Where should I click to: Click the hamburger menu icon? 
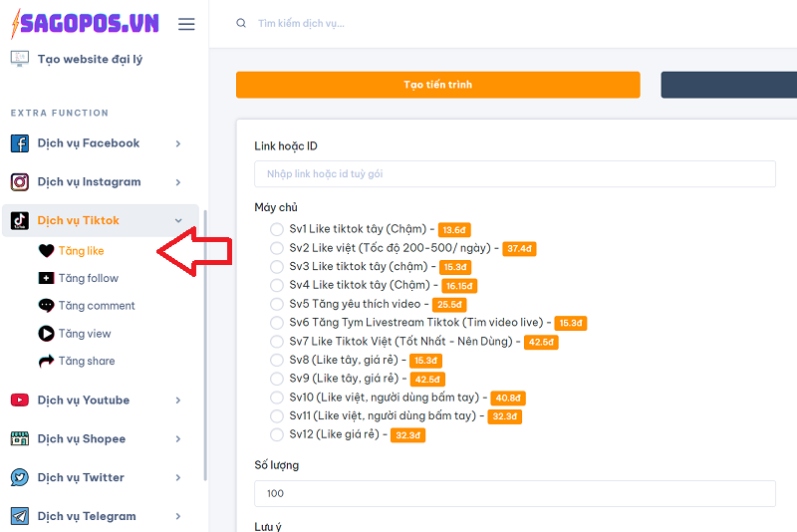pos(186,24)
